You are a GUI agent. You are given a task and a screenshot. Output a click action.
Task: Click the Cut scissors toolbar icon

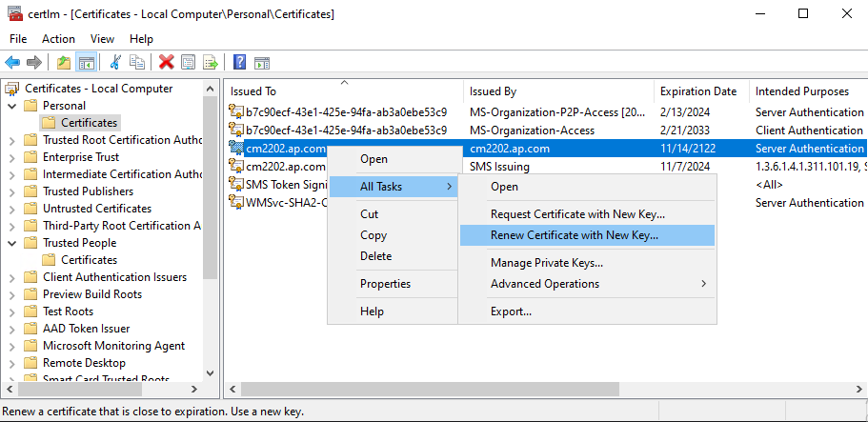pyautogui.click(x=115, y=62)
